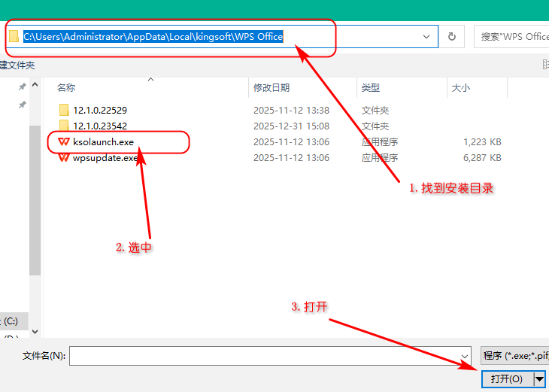This screenshot has width=549, height=392.
Task: Open the file type filter combo box
Action: click(514, 356)
